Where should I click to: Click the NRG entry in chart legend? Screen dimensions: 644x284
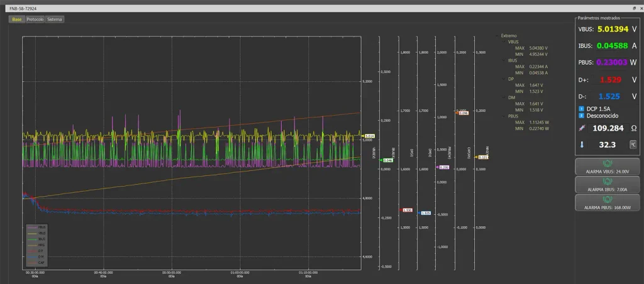[37, 245]
